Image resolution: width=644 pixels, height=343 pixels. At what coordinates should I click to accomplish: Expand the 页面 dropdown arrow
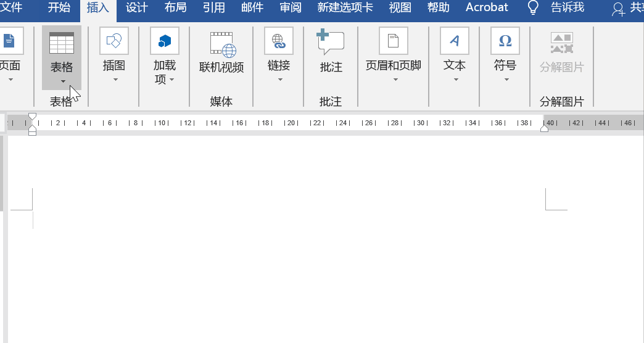click(x=10, y=80)
